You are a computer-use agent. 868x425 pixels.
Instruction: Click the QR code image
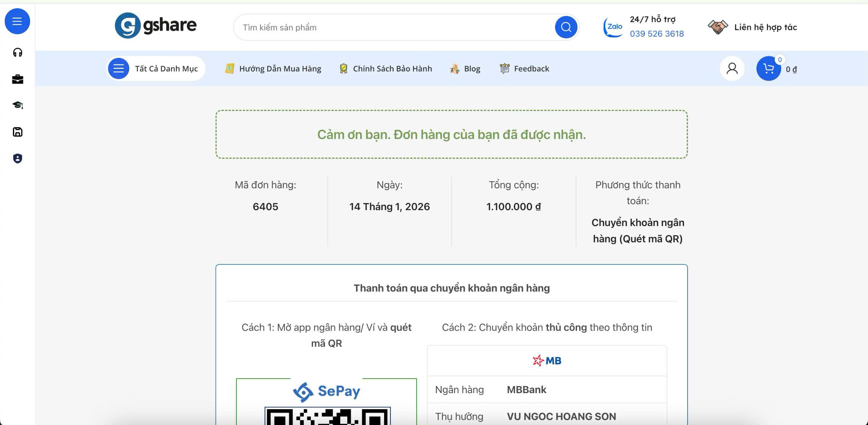328,416
